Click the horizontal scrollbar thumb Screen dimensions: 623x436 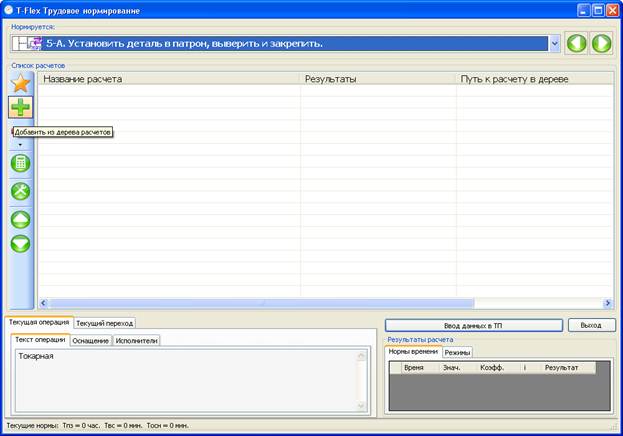261,303
